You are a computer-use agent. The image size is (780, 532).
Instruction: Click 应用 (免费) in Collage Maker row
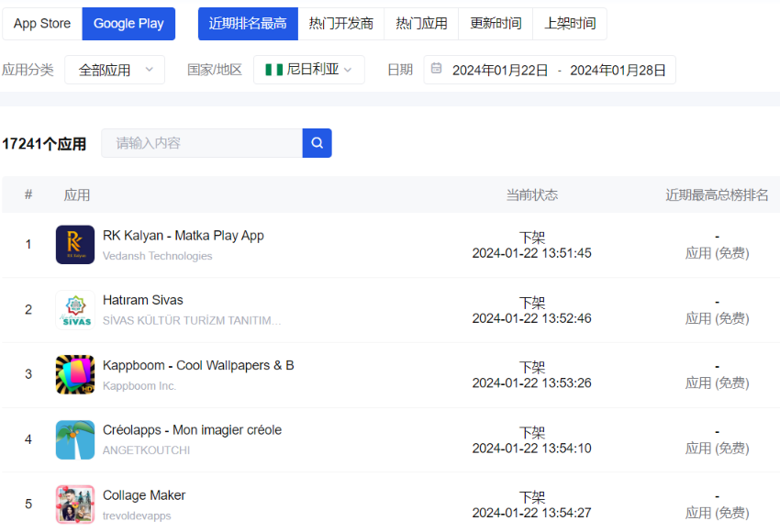717,513
